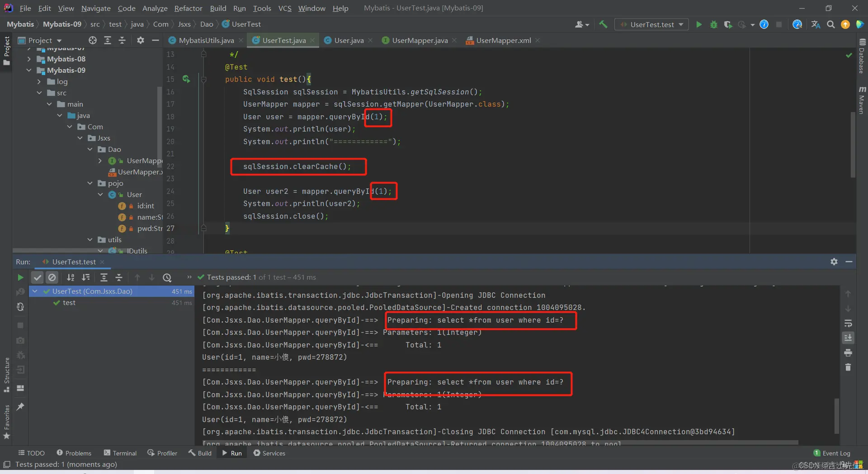
Task: Open Search Everywhere magnifier icon
Action: pos(830,24)
